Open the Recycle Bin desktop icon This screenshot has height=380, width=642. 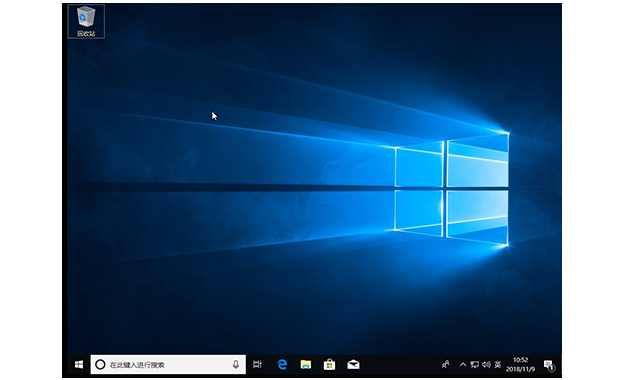point(86,21)
